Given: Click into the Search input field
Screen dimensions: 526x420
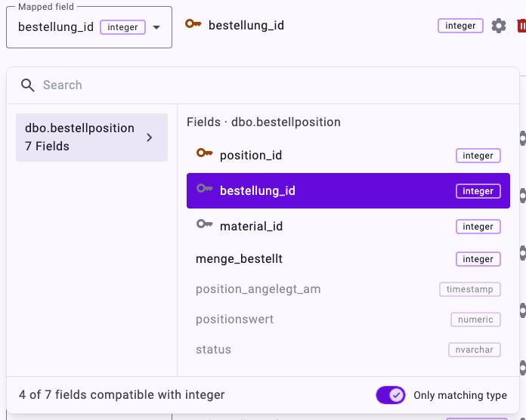Looking at the screenshot, I should click(x=263, y=85).
